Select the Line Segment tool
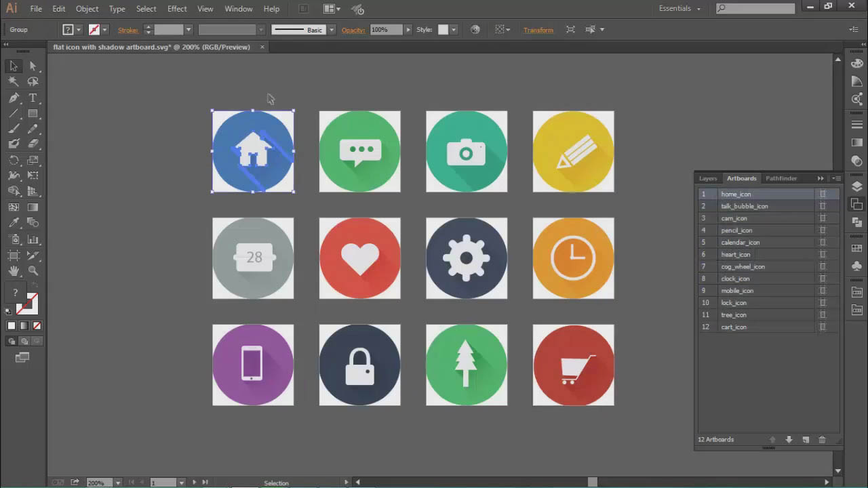Screen dimensions: 868x488 point(14,113)
